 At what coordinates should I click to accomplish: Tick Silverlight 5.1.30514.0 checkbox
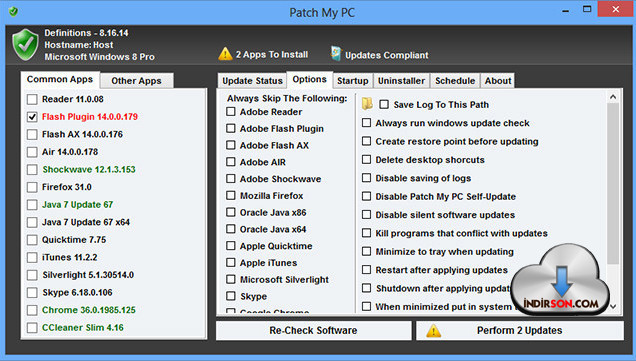[x=32, y=275]
